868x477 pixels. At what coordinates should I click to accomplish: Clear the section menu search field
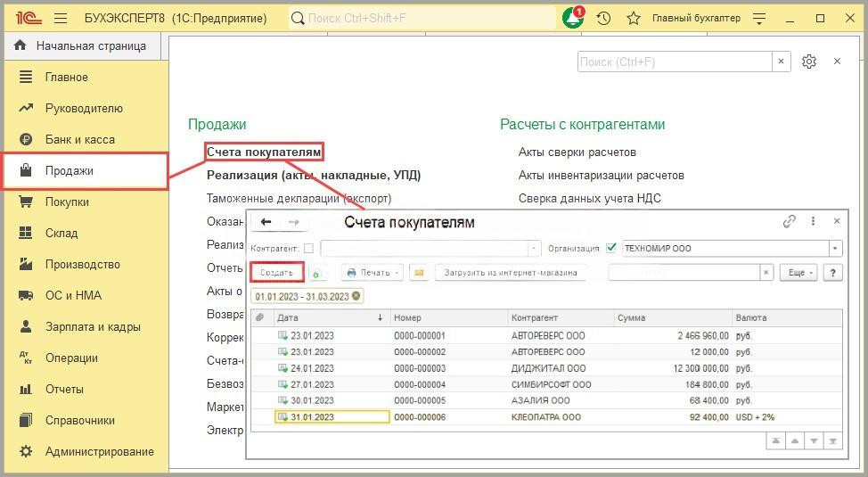pos(781,62)
